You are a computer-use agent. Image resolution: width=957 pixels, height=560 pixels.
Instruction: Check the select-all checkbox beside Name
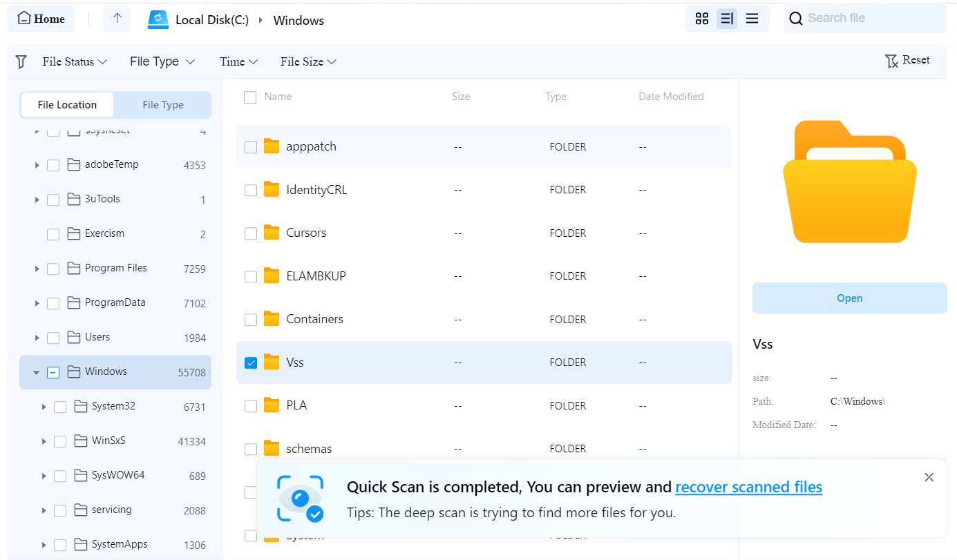click(250, 97)
